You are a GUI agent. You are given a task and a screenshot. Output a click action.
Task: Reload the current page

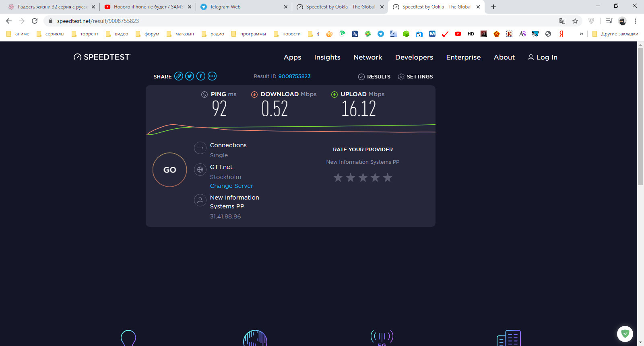click(x=35, y=21)
